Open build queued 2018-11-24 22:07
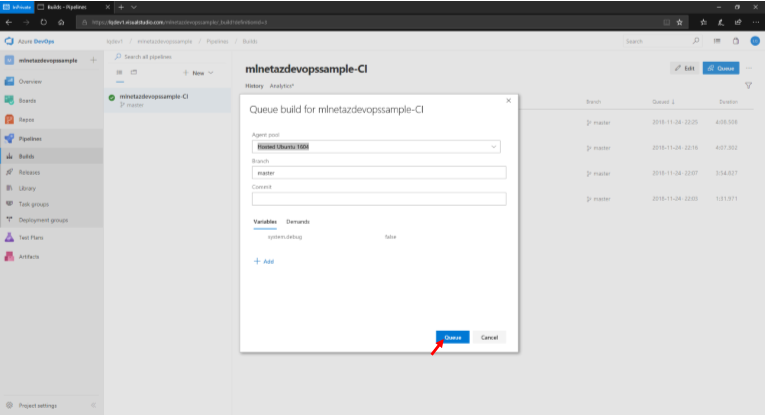765x416 pixels. coord(675,173)
